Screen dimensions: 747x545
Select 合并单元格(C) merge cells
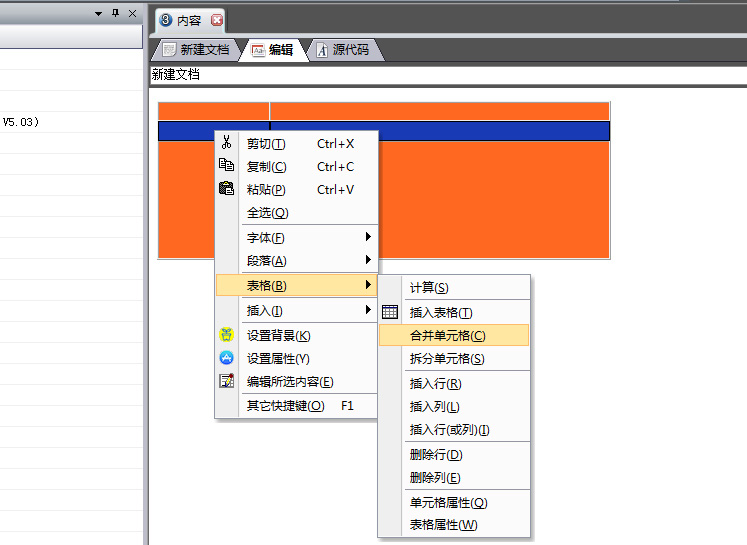tap(447, 336)
